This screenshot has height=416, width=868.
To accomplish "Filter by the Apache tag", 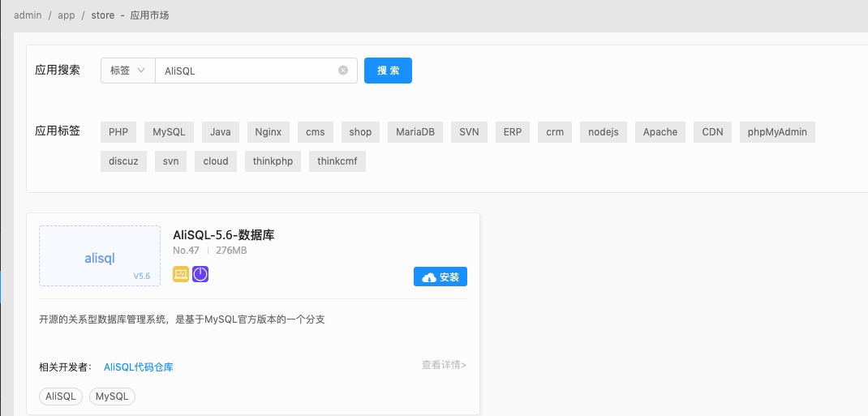I will coord(660,132).
